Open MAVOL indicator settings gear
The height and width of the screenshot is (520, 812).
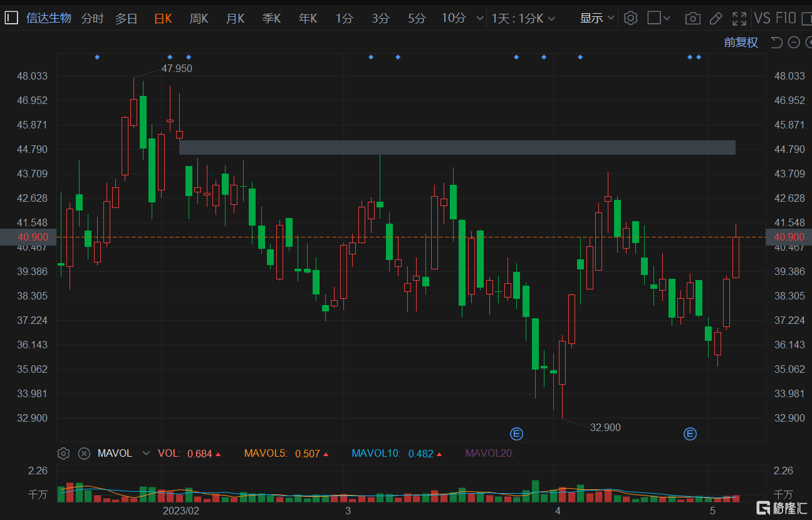click(63, 454)
